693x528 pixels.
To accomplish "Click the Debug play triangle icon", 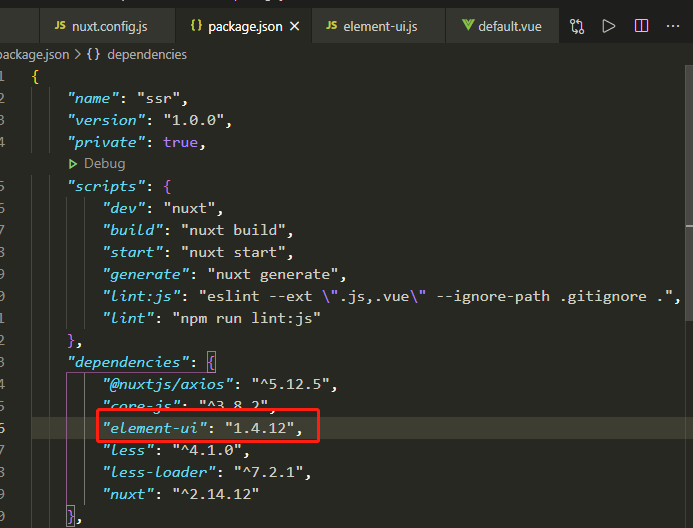I will 73,164.
